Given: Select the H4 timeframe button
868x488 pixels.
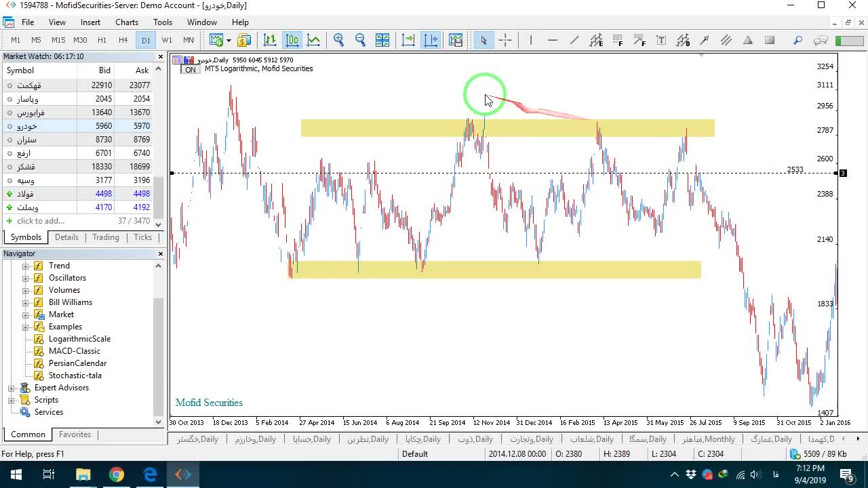Looking at the screenshot, I should pos(123,40).
